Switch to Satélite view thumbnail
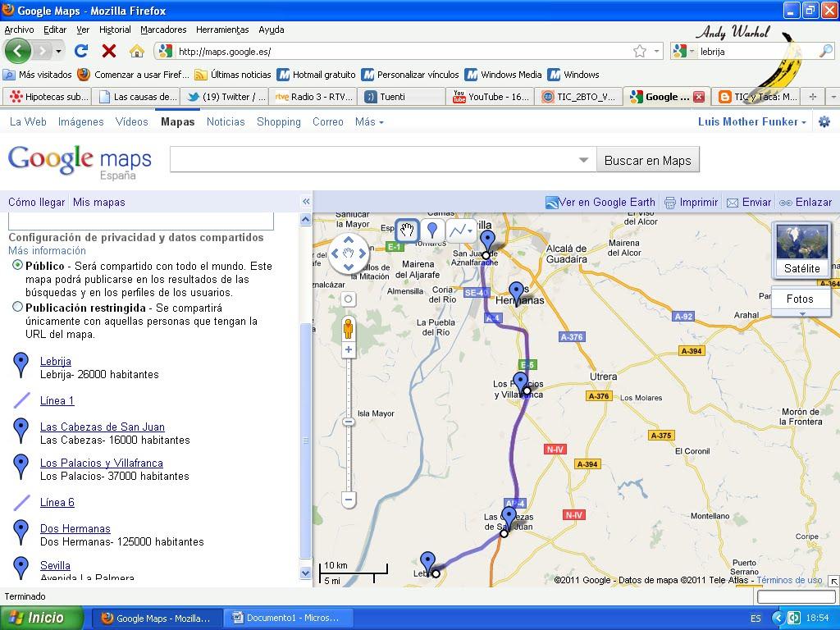 pyautogui.click(x=802, y=249)
